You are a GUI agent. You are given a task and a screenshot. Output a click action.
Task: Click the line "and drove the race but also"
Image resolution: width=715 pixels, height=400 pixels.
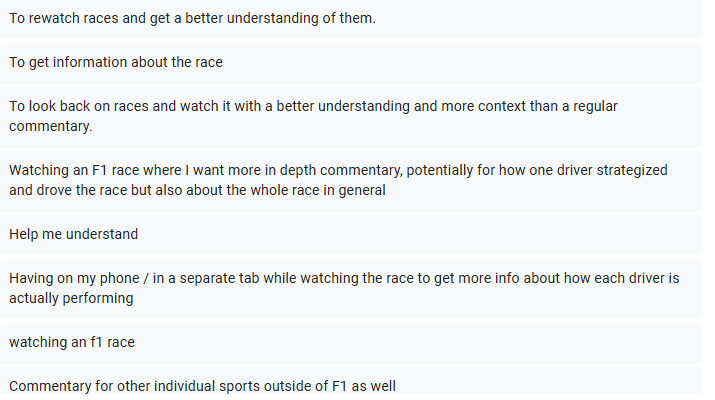click(x=98, y=190)
